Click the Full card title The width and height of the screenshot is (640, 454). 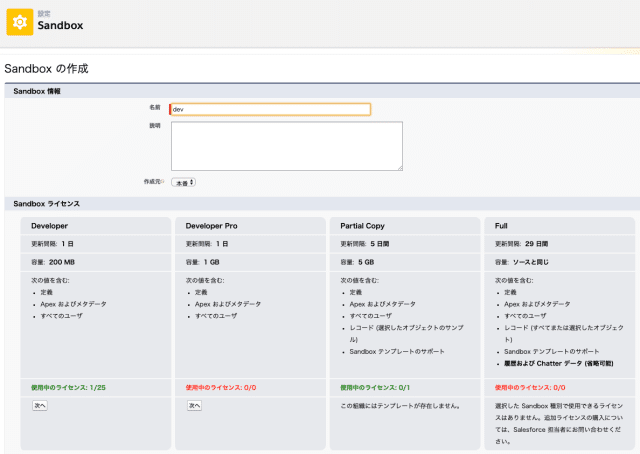[501, 226]
